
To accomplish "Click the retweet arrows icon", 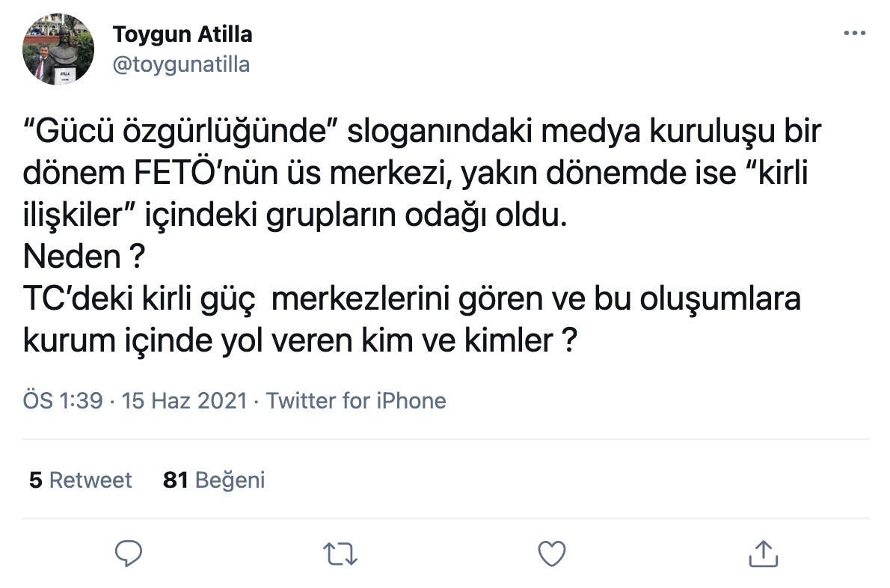I will pyautogui.click(x=340, y=554).
